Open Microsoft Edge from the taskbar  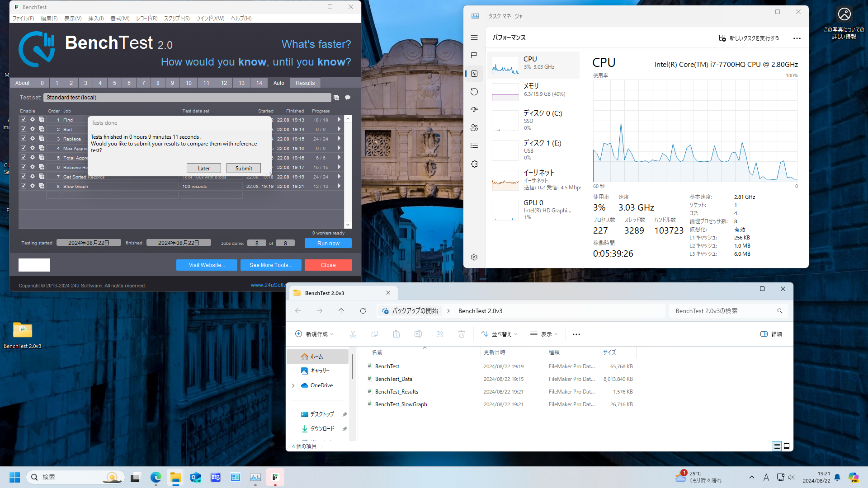point(156,477)
